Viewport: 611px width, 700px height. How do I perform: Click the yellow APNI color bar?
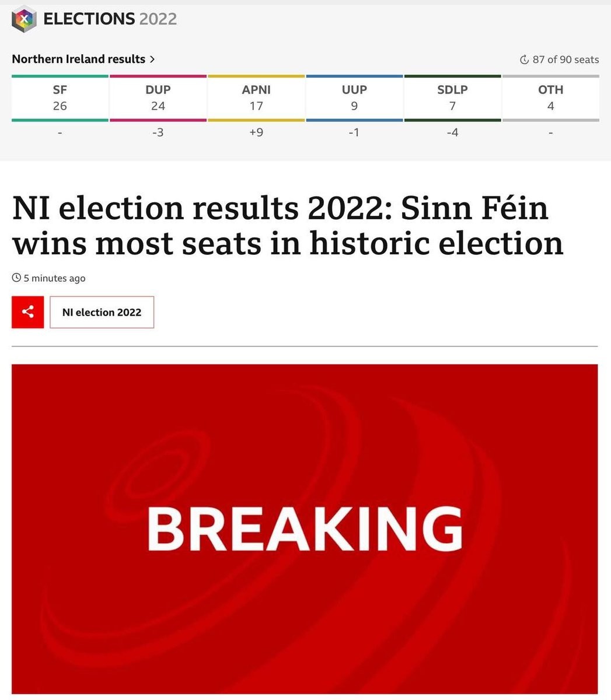[x=256, y=76]
